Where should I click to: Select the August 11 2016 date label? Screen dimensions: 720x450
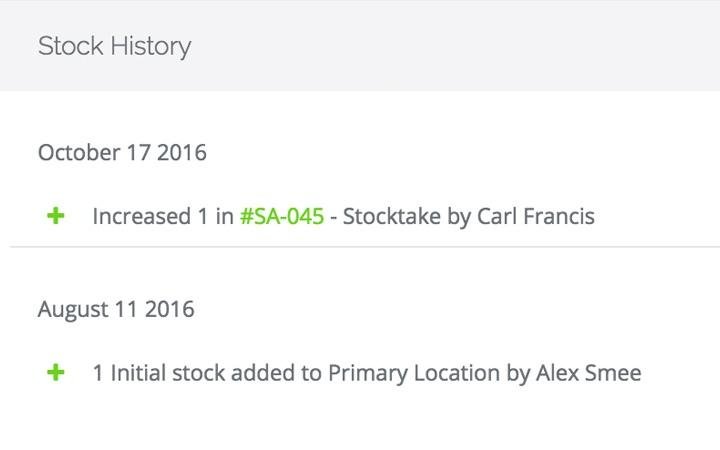pyautogui.click(x=116, y=310)
